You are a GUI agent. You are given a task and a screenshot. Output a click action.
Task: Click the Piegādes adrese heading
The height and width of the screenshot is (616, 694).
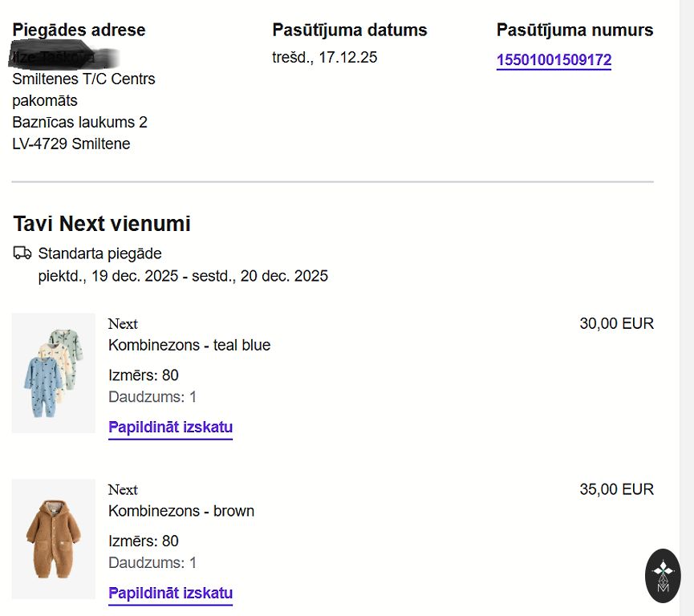coord(79,30)
